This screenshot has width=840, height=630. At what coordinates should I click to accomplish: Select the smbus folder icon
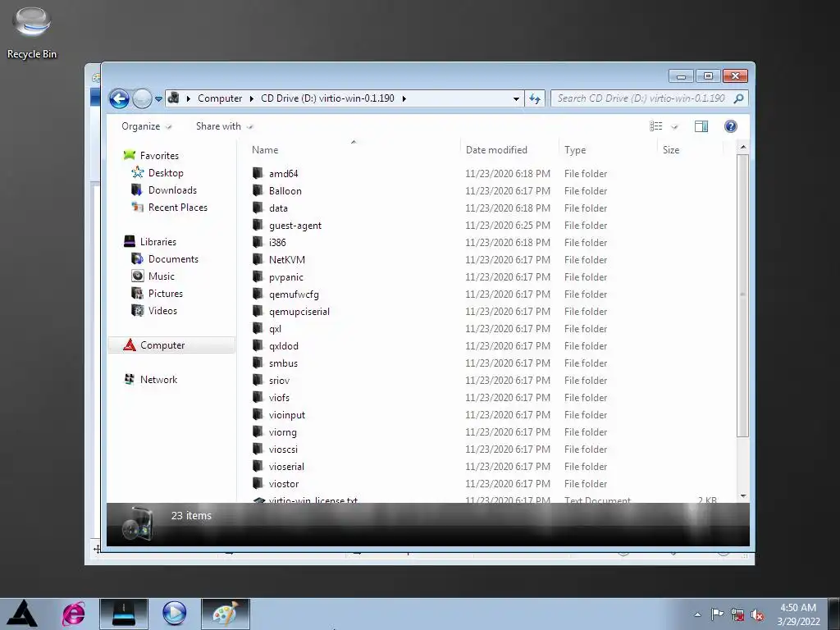258,363
